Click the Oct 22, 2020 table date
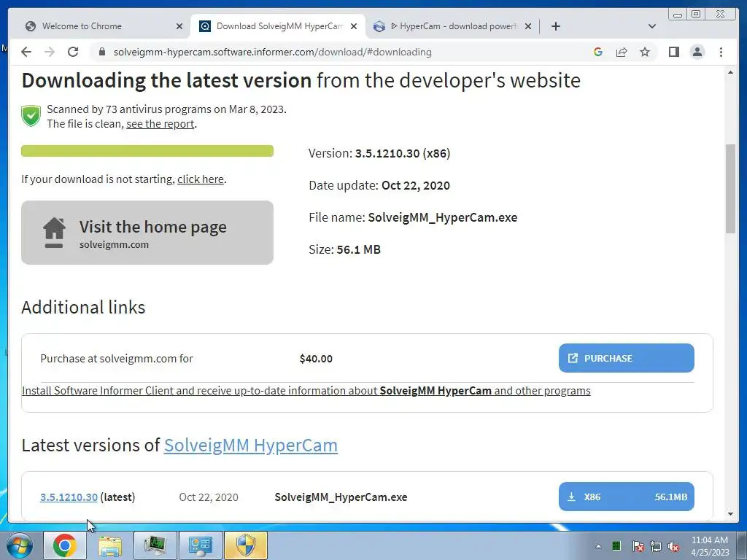This screenshot has height=560, width=747. 208,497
